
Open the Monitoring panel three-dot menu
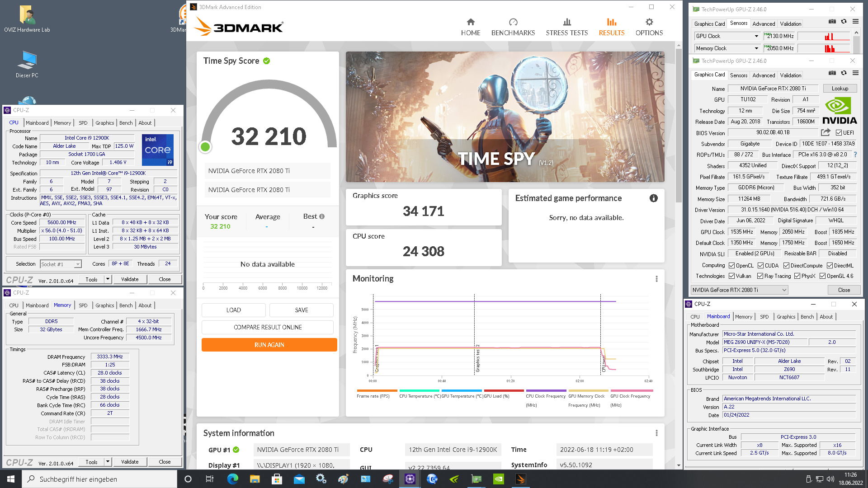pyautogui.click(x=656, y=279)
